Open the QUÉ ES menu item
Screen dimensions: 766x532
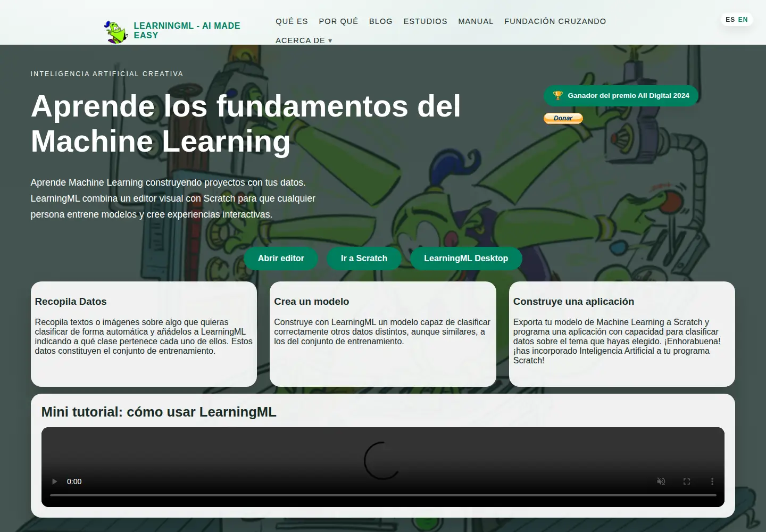(x=292, y=21)
